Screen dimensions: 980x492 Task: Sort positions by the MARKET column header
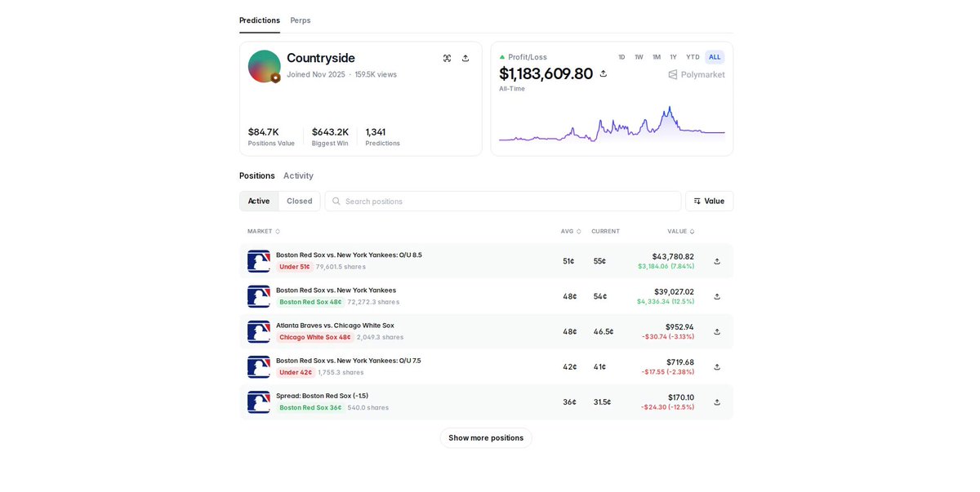264,231
